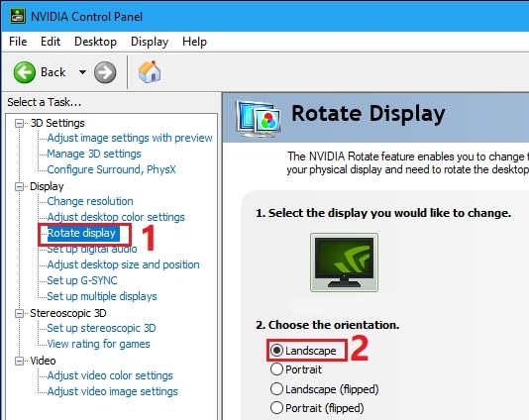Click the Stereoscopic 3D category label
The height and width of the screenshot is (420, 529).
[68, 313]
